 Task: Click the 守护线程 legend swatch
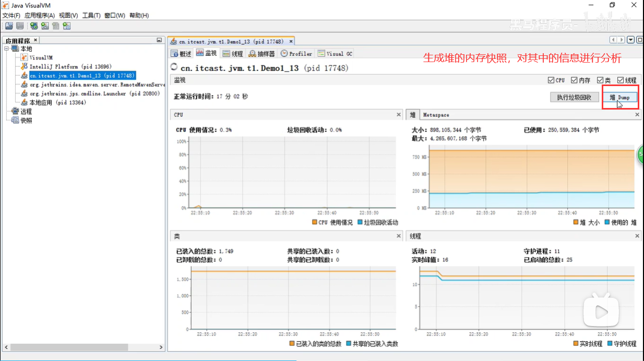point(610,344)
